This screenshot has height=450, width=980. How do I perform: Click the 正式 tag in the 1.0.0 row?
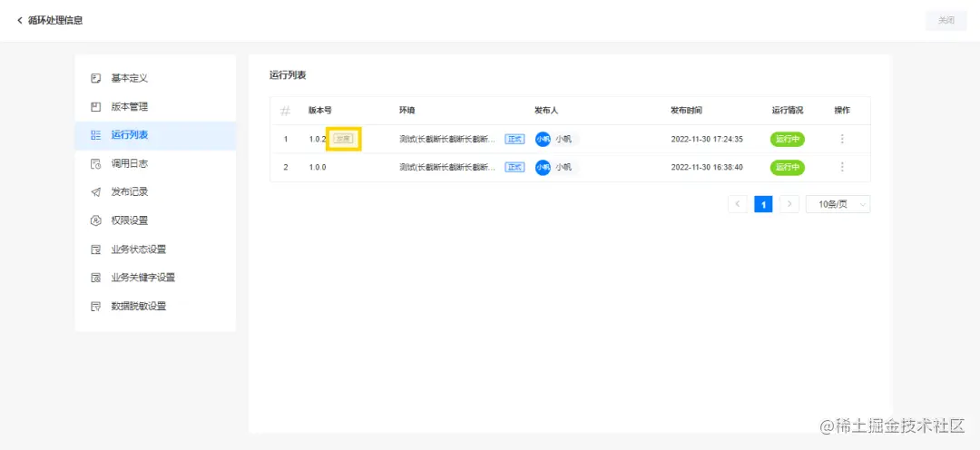[515, 167]
